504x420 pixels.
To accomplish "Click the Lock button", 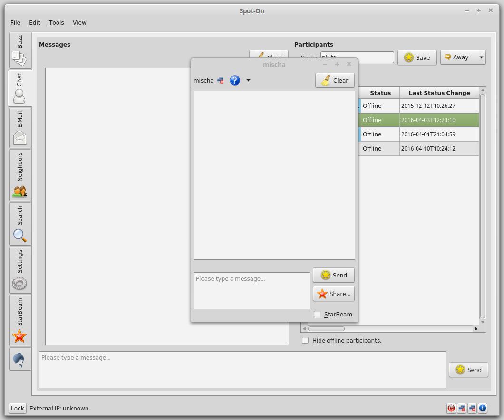I will (x=18, y=408).
